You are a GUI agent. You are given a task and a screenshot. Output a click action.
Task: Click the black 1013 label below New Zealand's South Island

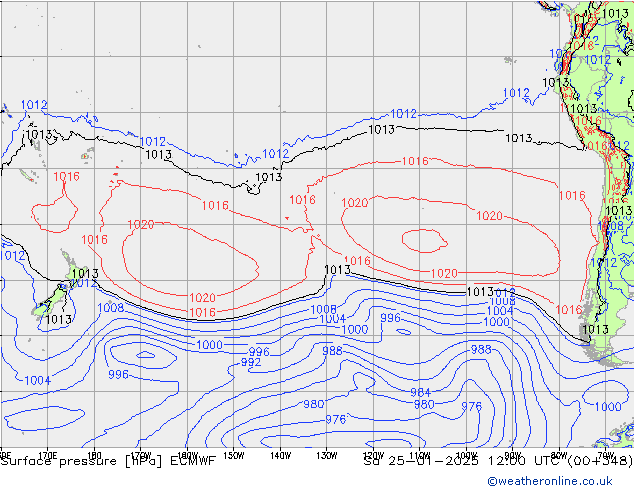(59, 320)
